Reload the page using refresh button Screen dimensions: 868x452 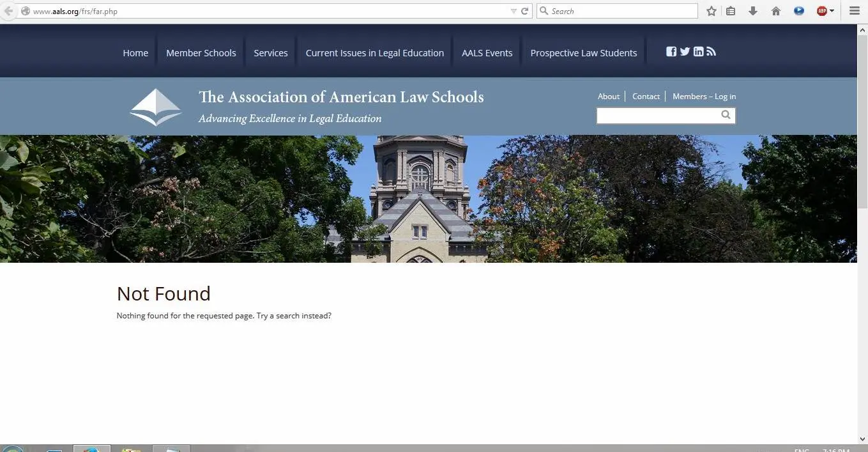(x=525, y=11)
